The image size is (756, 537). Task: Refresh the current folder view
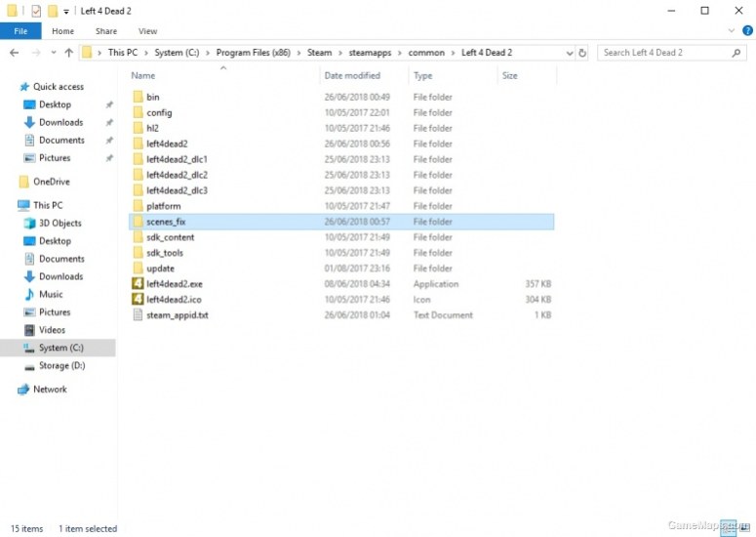pyautogui.click(x=582, y=53)
